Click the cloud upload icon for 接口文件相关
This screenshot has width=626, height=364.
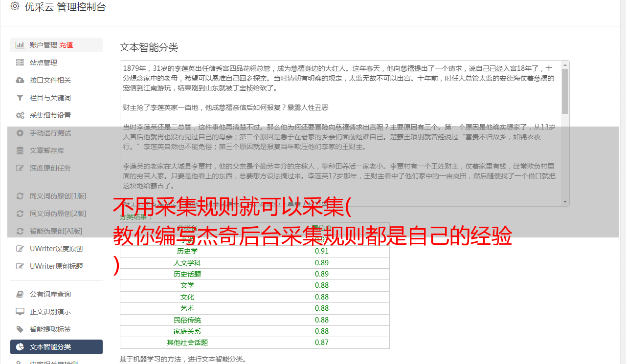click(20, 80)
